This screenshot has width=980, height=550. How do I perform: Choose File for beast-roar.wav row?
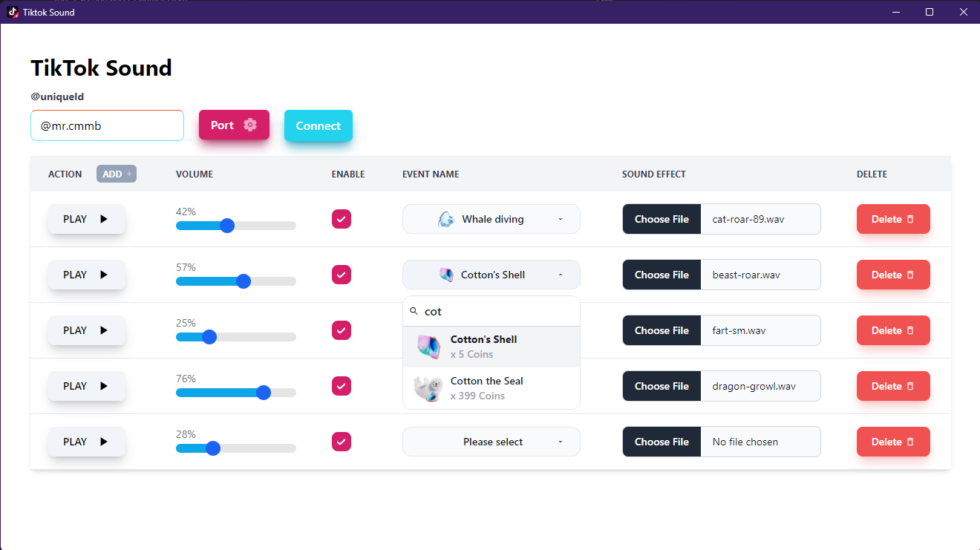tap(661, 275)
